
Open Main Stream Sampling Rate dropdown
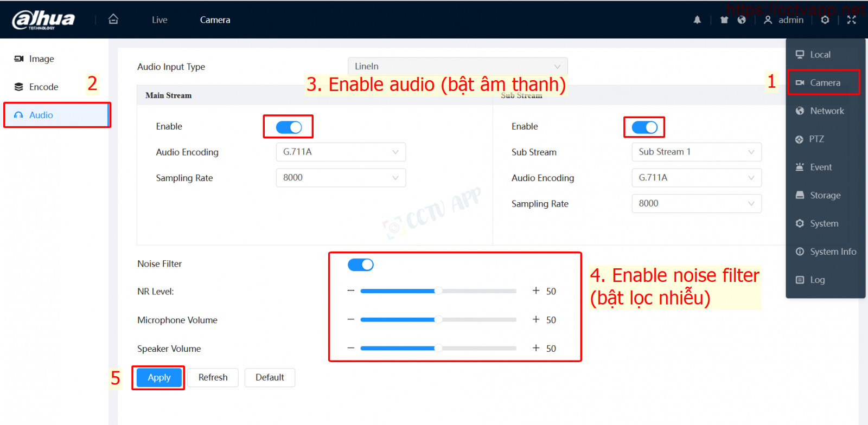coord(341,178)
